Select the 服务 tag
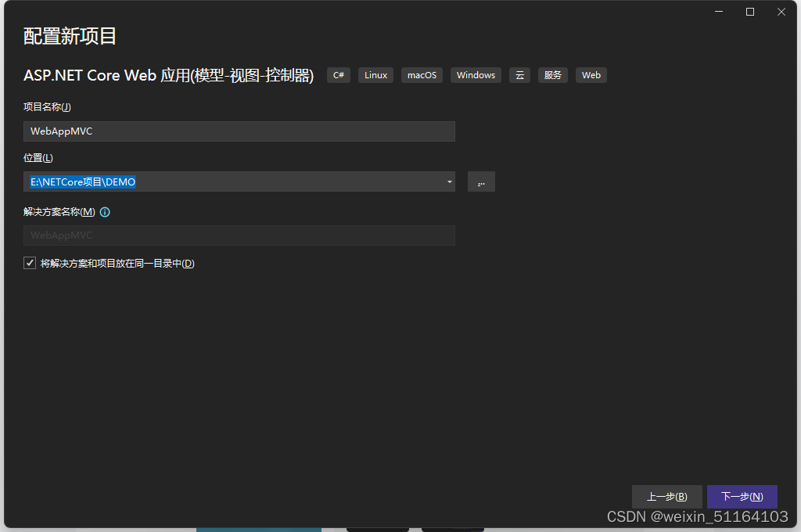 553,75
